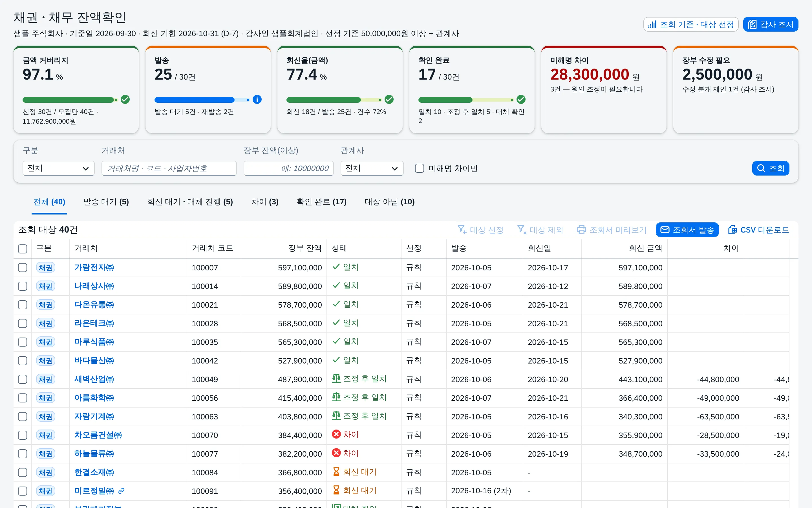
Task: Open the 차이 (3) tab
Action: tap(265, 202)
